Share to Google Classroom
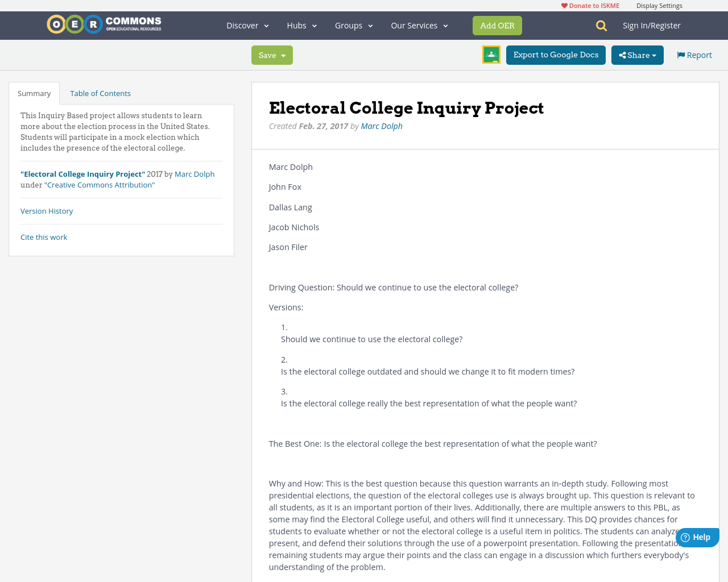728x582 pixels. (x=490, y=54)
